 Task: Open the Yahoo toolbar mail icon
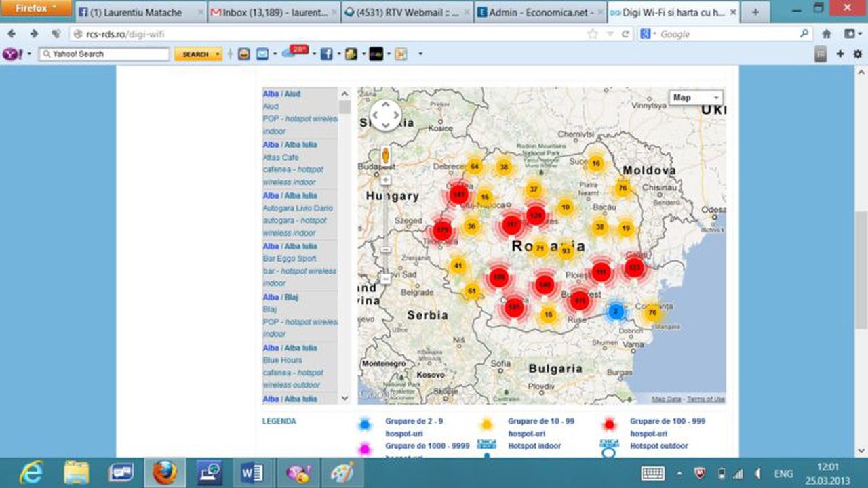point(262,54)
